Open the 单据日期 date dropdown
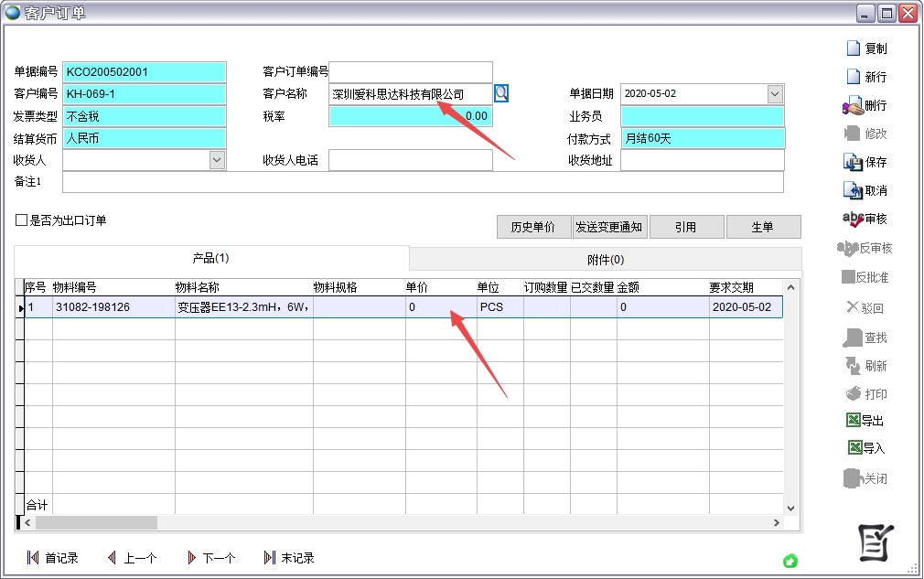Screen dimensions: 924x579 (x=775, y=93)
